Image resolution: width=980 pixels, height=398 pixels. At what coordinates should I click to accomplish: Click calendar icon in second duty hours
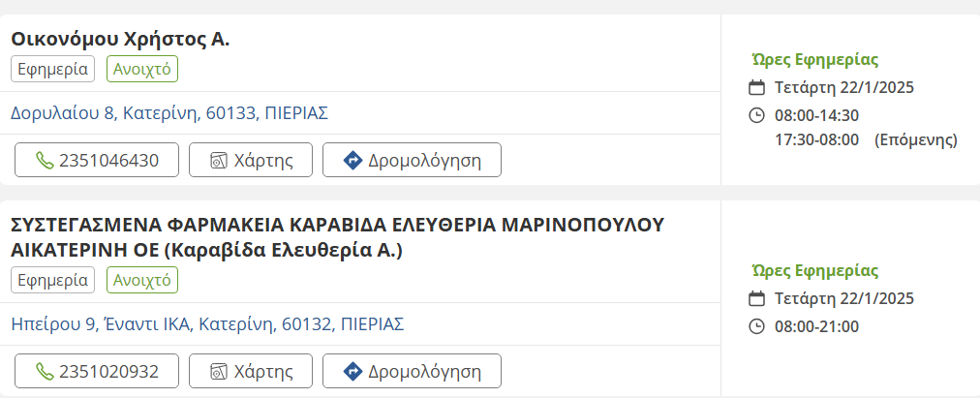coord(757,298)
